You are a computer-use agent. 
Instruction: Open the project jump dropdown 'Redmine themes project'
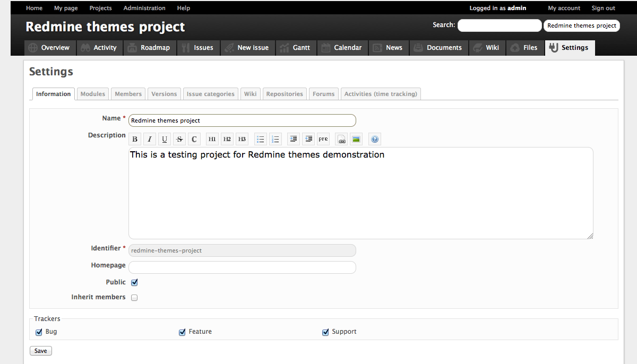click(x=582, y=25)
